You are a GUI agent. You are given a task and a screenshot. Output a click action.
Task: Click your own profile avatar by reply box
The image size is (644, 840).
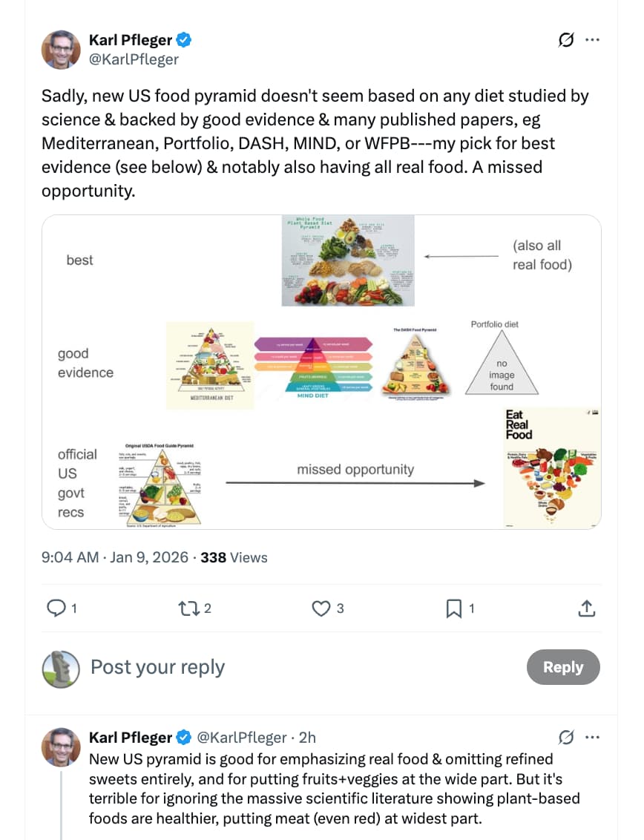point(61,668)
